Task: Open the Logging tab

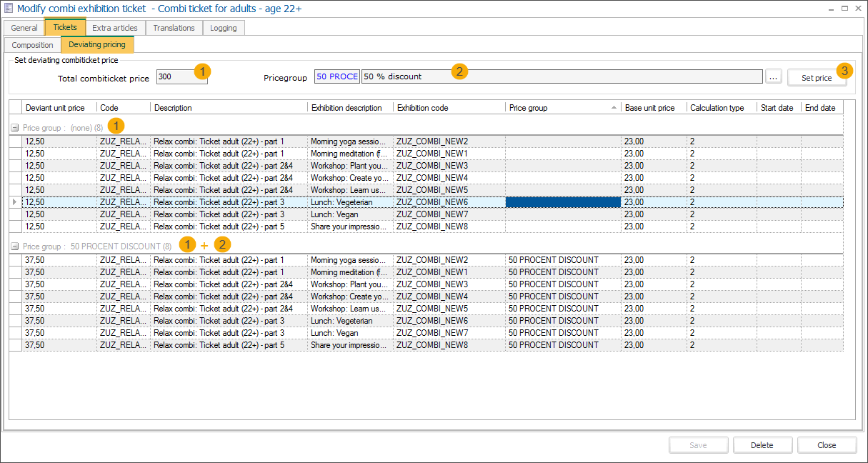Action: click(224, 27)
